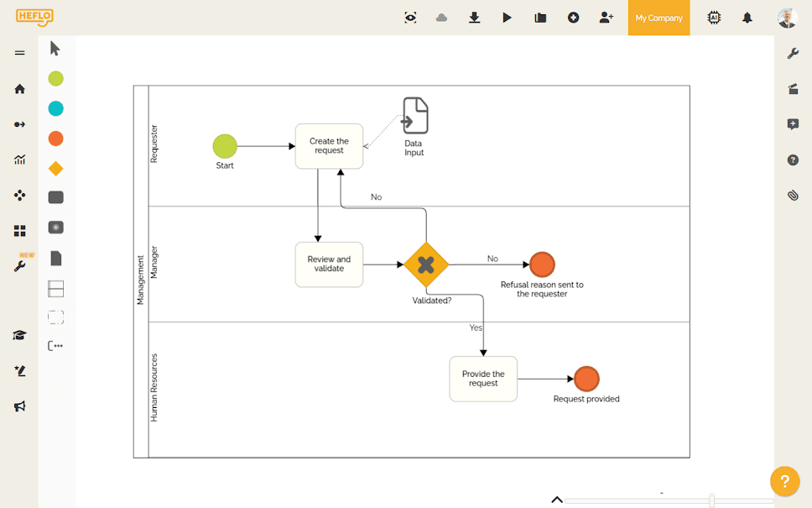Open the properties wrench panel on the right

click(793, 52)
